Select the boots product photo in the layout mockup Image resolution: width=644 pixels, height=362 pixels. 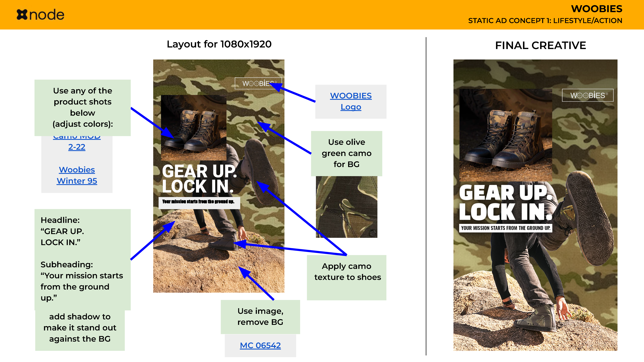click(x=194, y=128)
